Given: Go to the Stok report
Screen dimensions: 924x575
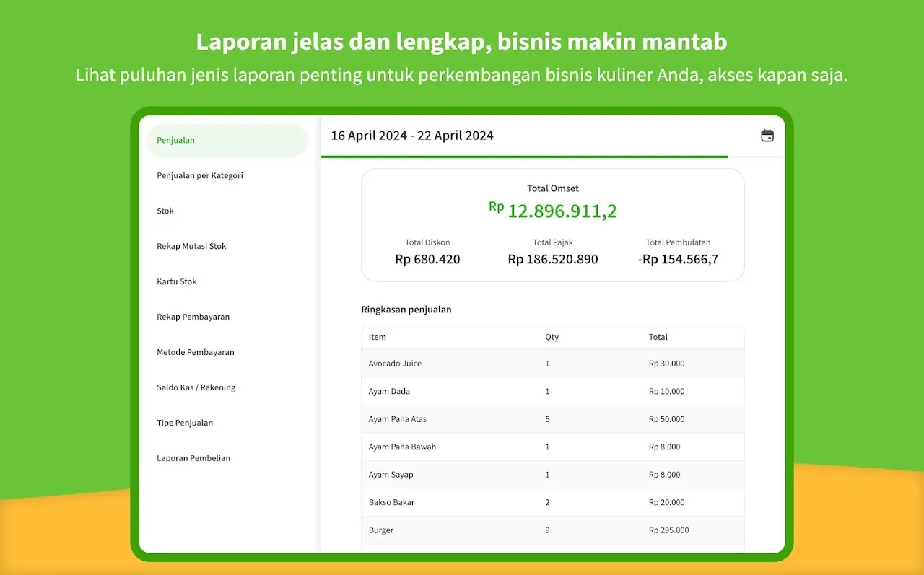Looking at the screenshot, I should (166, 211).
